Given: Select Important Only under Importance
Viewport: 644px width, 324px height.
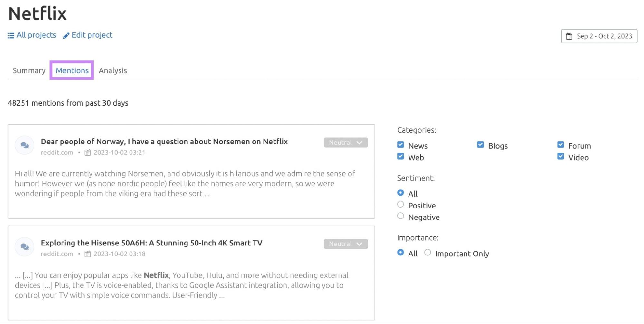Looking at the screenshot, I should point(428,253).
